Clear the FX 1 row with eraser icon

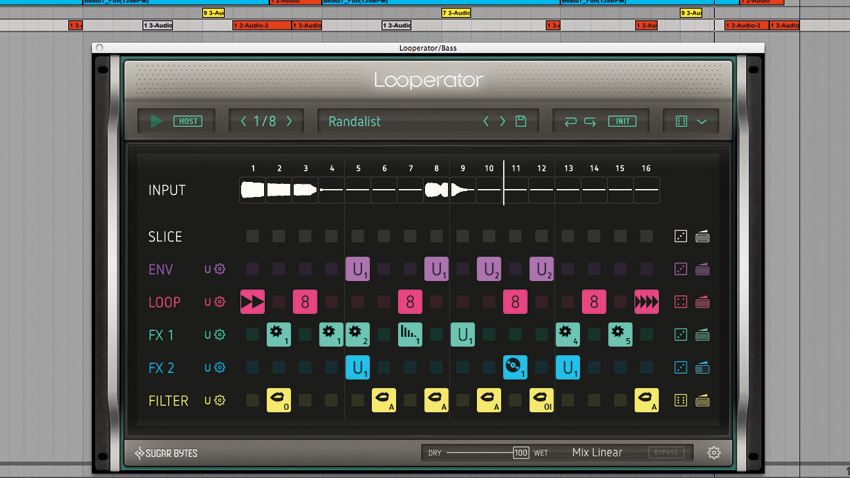pos(703,335)
